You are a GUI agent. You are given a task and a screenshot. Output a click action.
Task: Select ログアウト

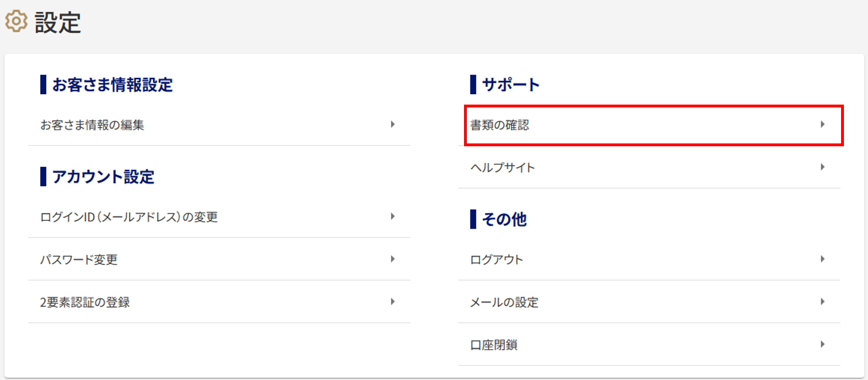649,259
